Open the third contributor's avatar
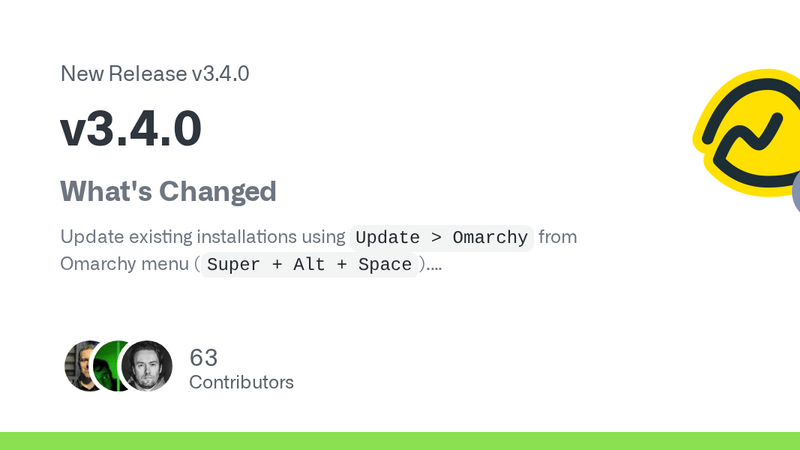The height and width of the screenshot is (450, 800). coord(147,366)
